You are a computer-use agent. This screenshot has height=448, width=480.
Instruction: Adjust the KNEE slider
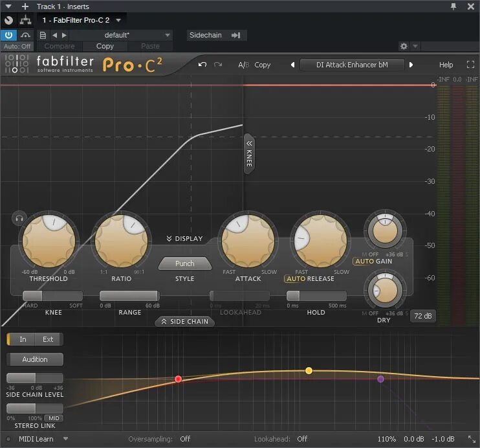(52, 296)
